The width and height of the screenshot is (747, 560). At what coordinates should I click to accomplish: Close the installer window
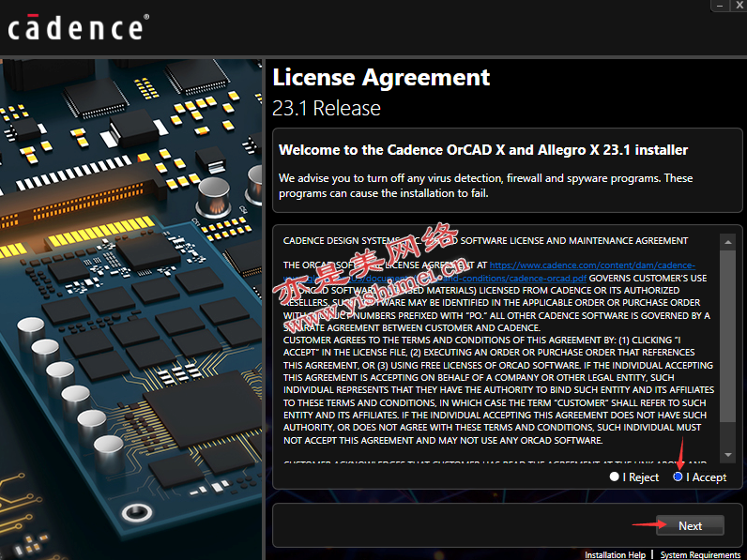click(739, 6)
